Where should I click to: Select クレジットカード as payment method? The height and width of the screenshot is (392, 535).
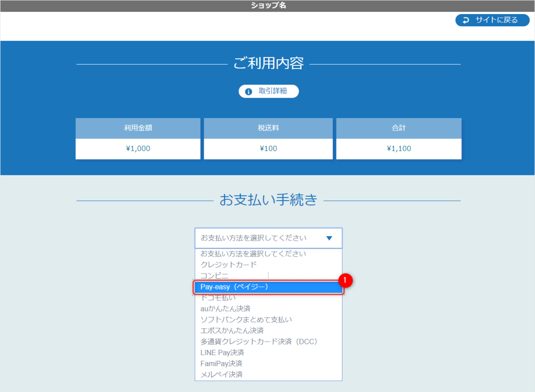[228, 264]
